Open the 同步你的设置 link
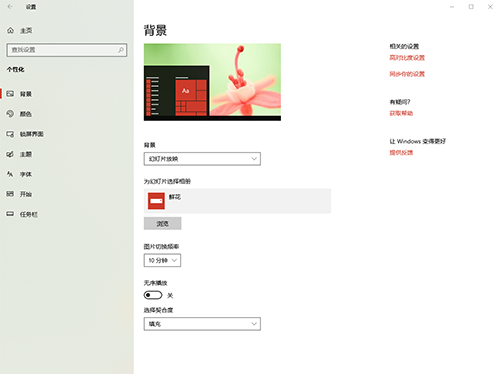This screenshot has height=374, width=500. pyautogui.click(x=407, y=74)
